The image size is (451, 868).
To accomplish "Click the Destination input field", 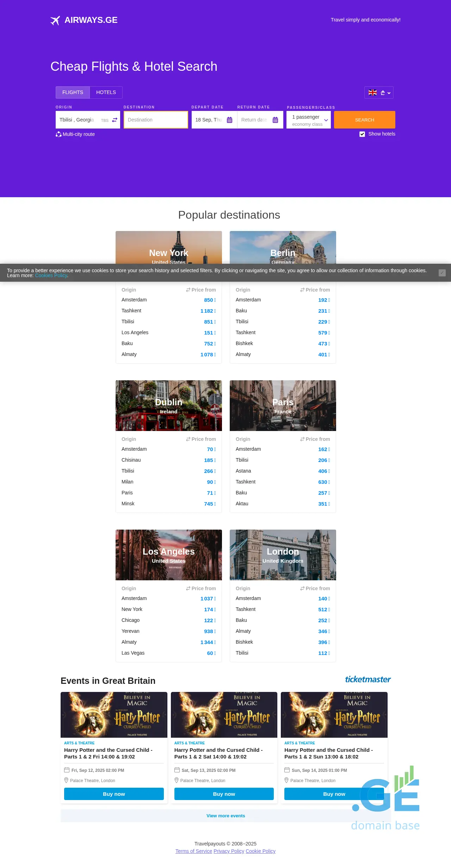I will point(156,120).
